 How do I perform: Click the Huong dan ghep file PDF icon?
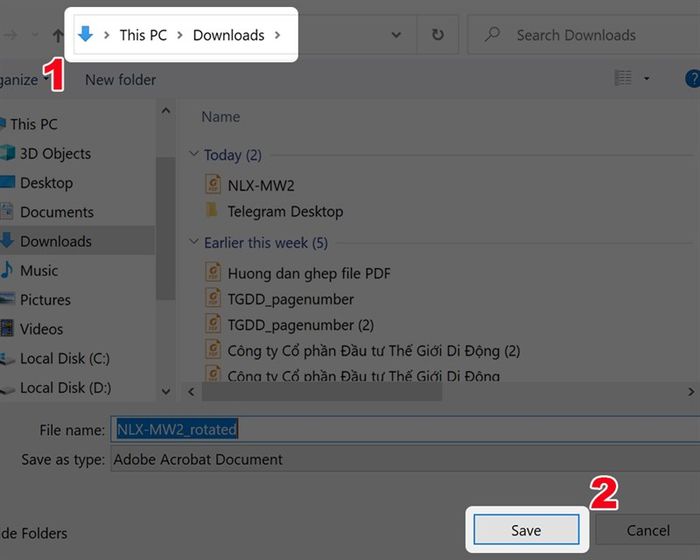click(x=212, y=272)
